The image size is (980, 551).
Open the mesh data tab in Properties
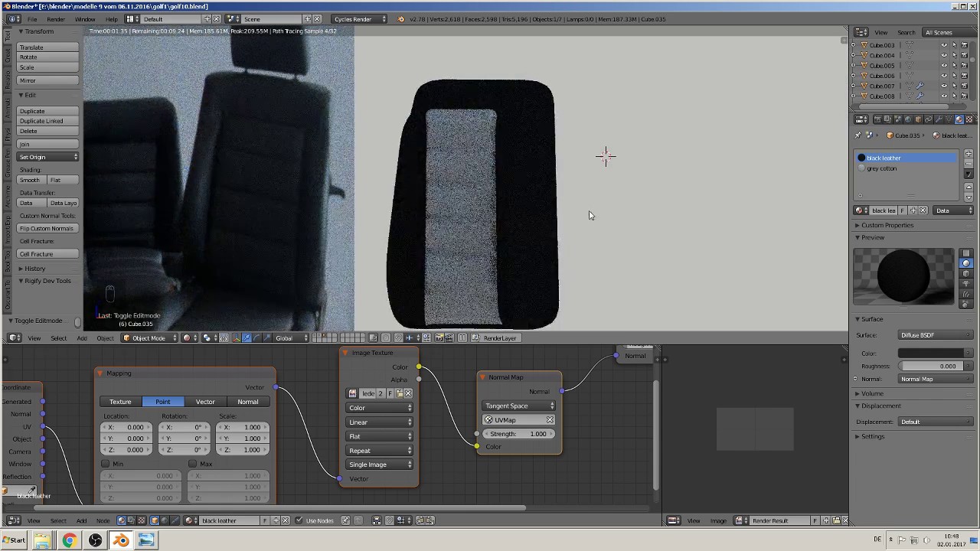949,119
